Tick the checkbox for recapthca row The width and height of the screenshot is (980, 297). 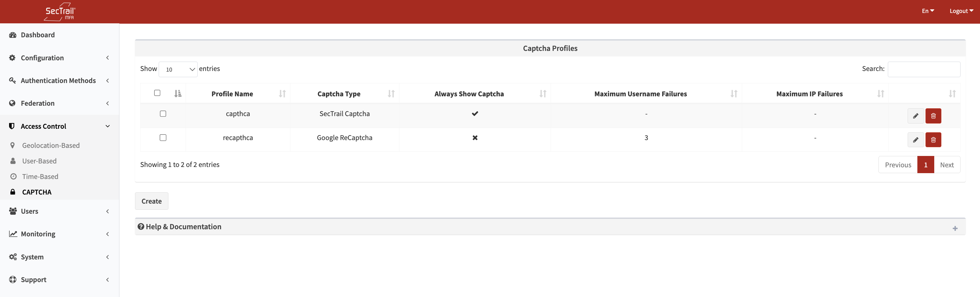163,138
